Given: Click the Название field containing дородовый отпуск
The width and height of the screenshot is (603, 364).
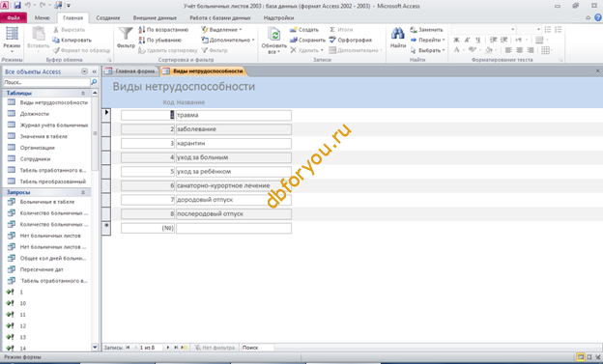Looking at the screenshot, I should tap(234, 200).
